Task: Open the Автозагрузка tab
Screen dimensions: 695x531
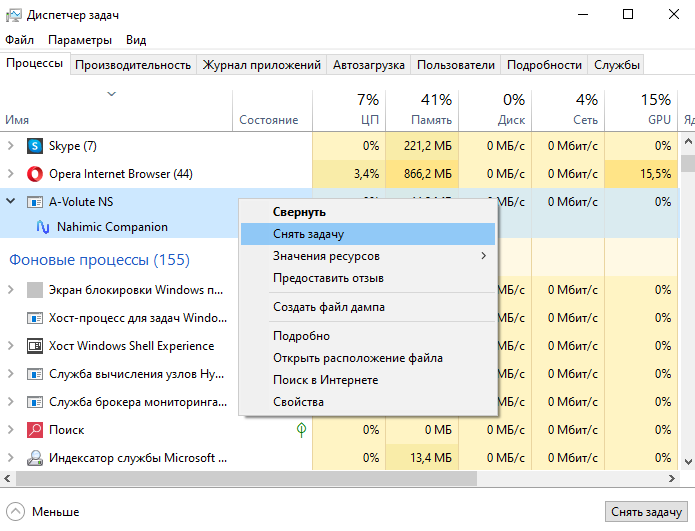Action: tap(369, 65)
